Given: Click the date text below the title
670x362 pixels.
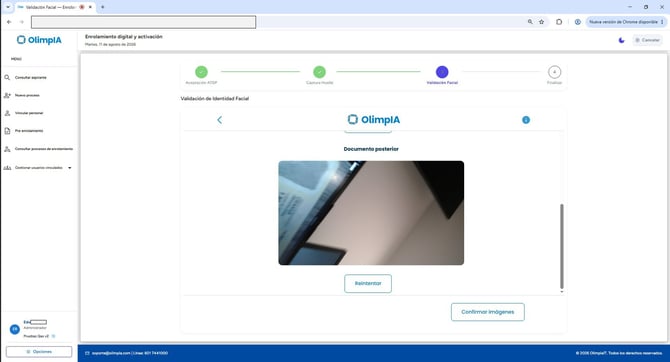Looking at the screenshot, I should pyautogui.click(x=110, y=44).
